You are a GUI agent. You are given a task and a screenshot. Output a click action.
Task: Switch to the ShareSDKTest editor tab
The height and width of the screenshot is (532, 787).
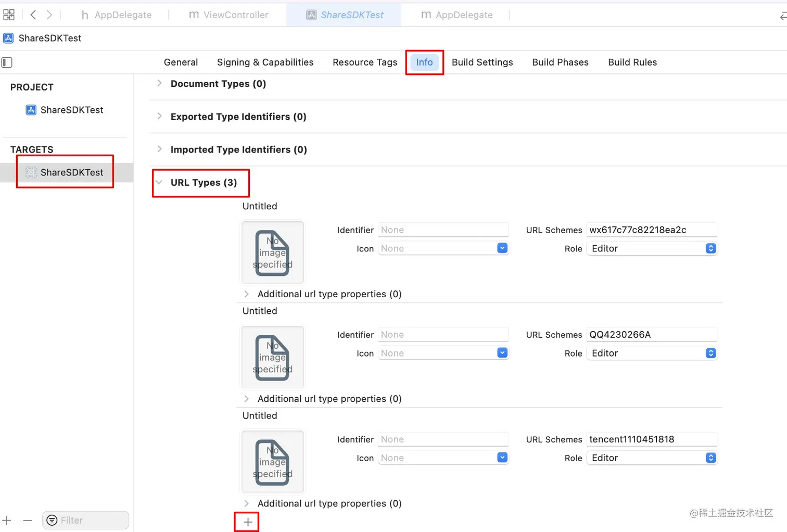[345, 15]
